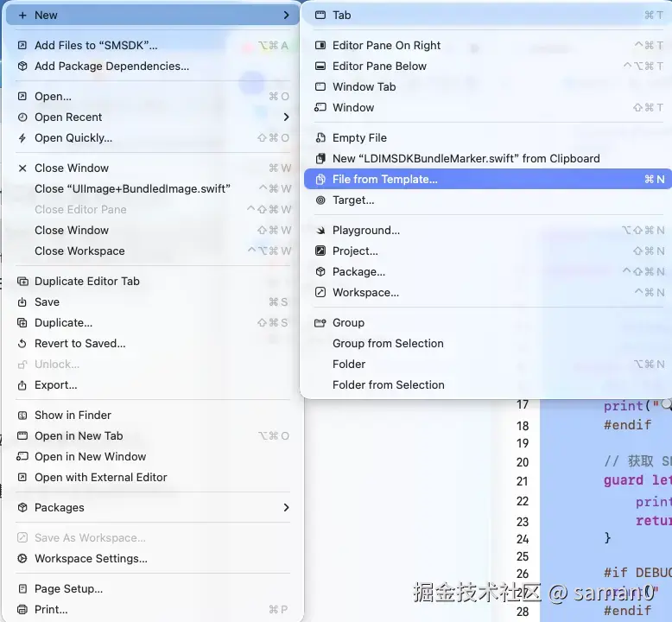Click the Export share icon
The image size is (672, 622).
pos(22,385)
